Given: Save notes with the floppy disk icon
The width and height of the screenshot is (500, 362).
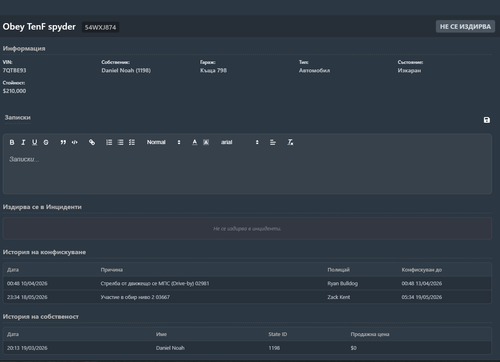Looking at the screenshot, I should pos(487,120).
